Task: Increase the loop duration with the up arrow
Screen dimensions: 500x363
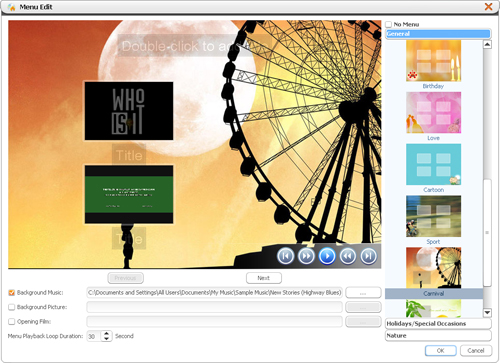Action: [x=106, y=333]
